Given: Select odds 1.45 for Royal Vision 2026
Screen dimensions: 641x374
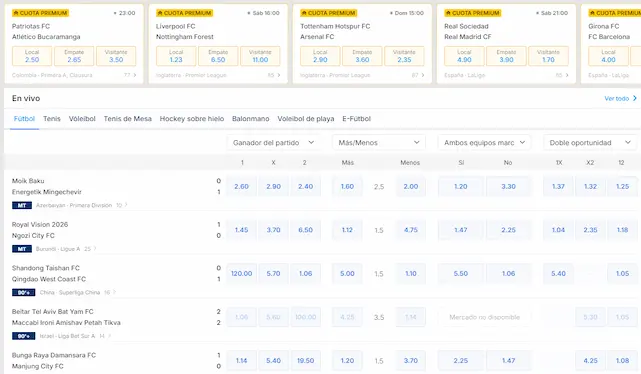Looking at the screenshot, I should (241, 230).
